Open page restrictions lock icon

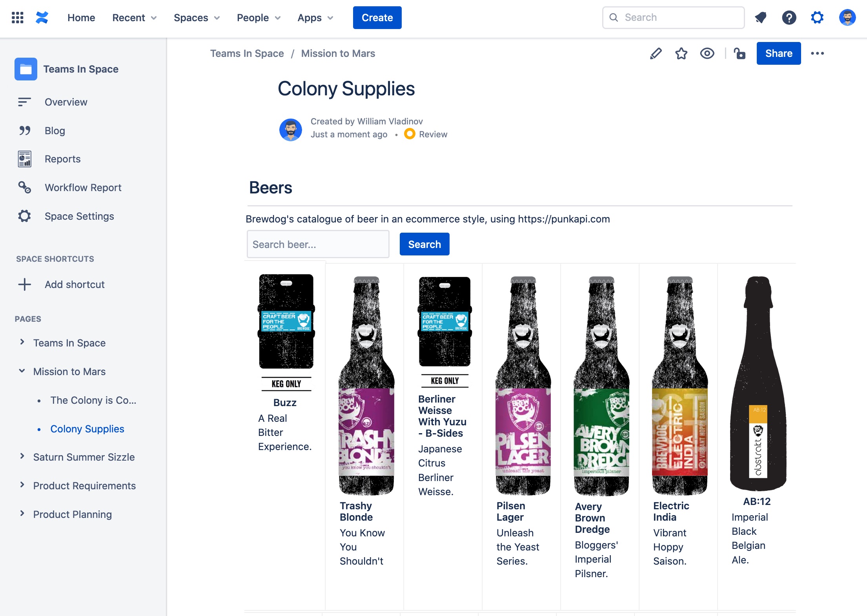click(739, 53)
